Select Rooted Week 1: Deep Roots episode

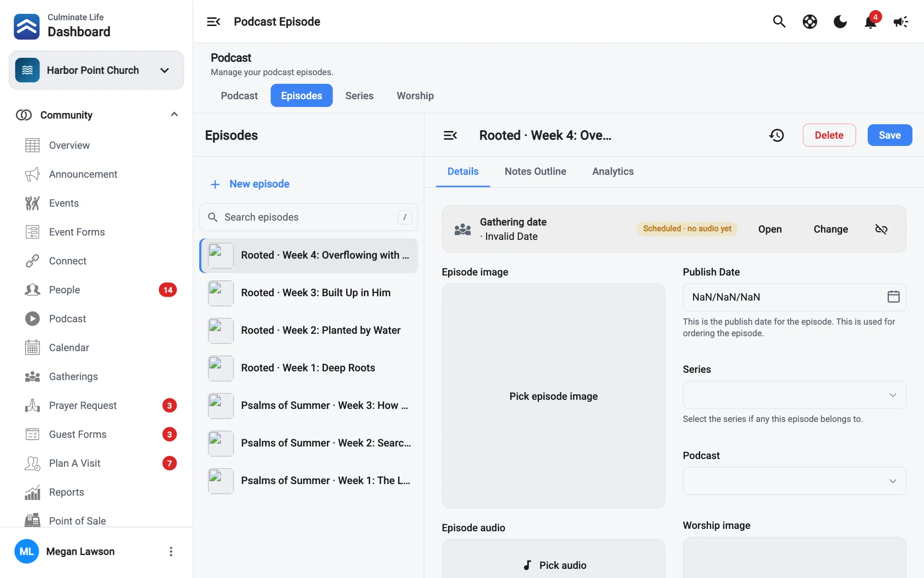click(x=308, y=368)
